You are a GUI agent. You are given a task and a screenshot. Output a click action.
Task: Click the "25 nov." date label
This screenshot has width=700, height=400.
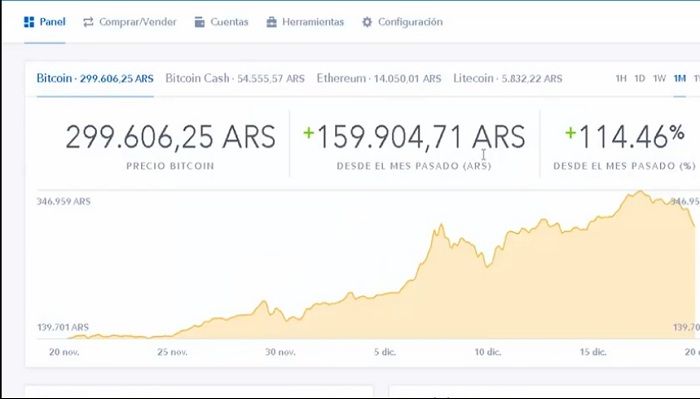point(174,352)
